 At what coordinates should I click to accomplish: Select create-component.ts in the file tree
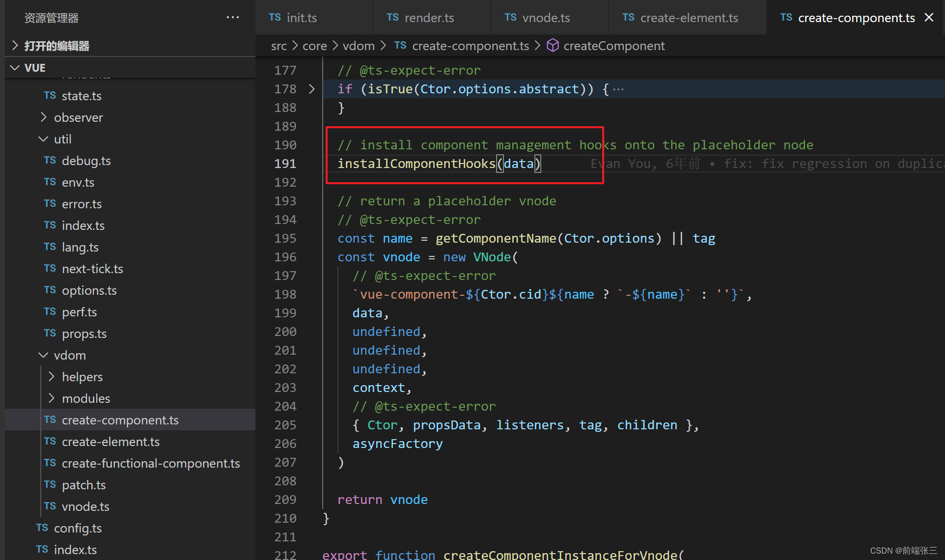(x=130, y=420)
